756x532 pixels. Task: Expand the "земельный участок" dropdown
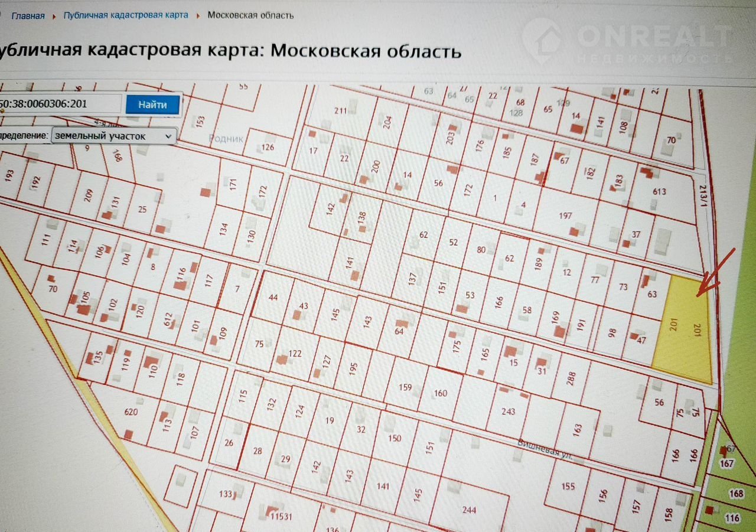[x=114, y=136]
